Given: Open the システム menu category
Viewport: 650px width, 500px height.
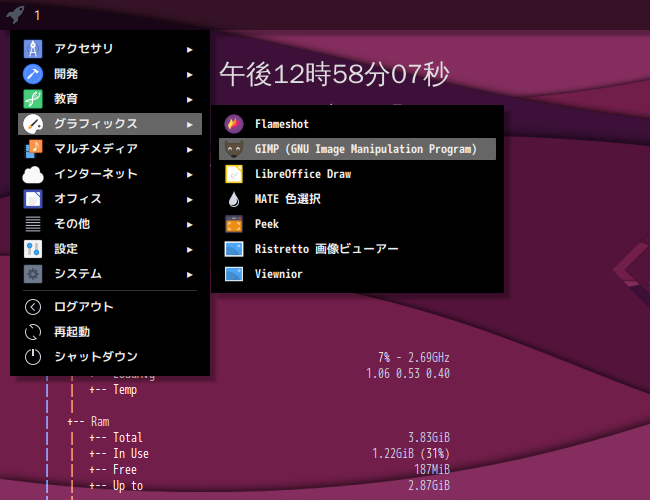Looking at the screenshot, I should [x=110, y=274].
